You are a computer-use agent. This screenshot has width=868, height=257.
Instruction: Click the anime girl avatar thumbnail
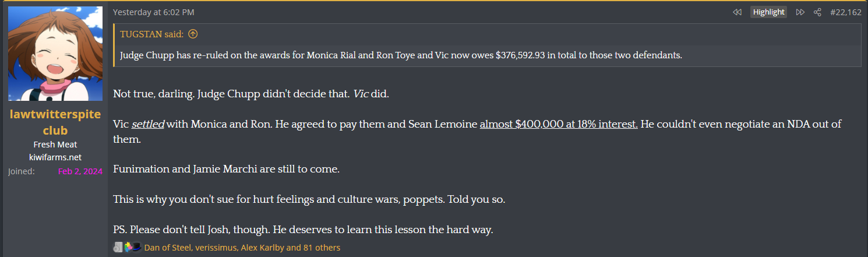click(x=55, y=54)
